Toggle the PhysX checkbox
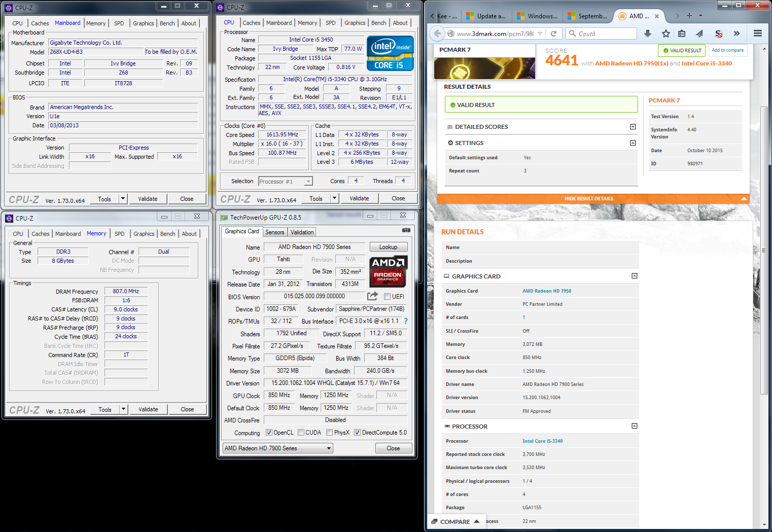Viewport: 772px width, 532px height. pyautogui.click(x=330, y=433)
